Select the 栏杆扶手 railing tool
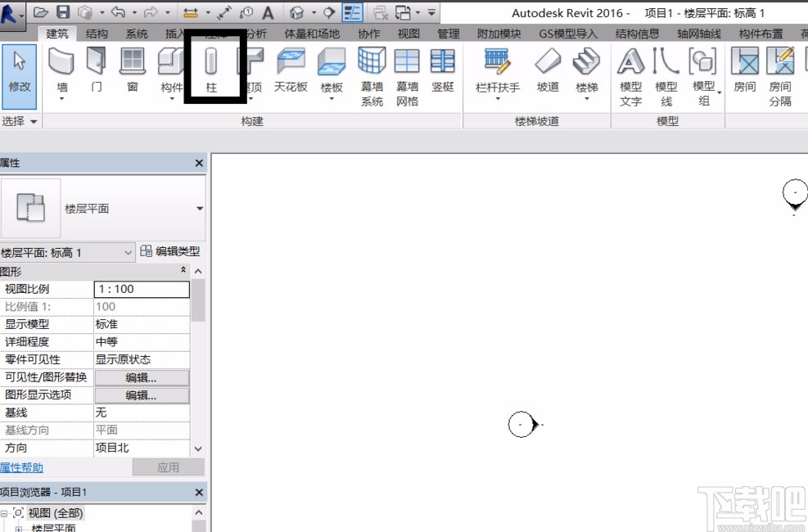The width and height of the screenshot is (808, 532). click(497, 70)
